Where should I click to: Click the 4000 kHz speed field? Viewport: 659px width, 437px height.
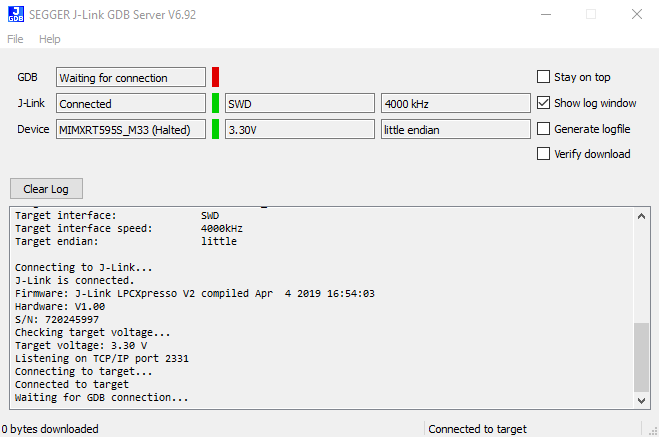[x=455, y=103]
